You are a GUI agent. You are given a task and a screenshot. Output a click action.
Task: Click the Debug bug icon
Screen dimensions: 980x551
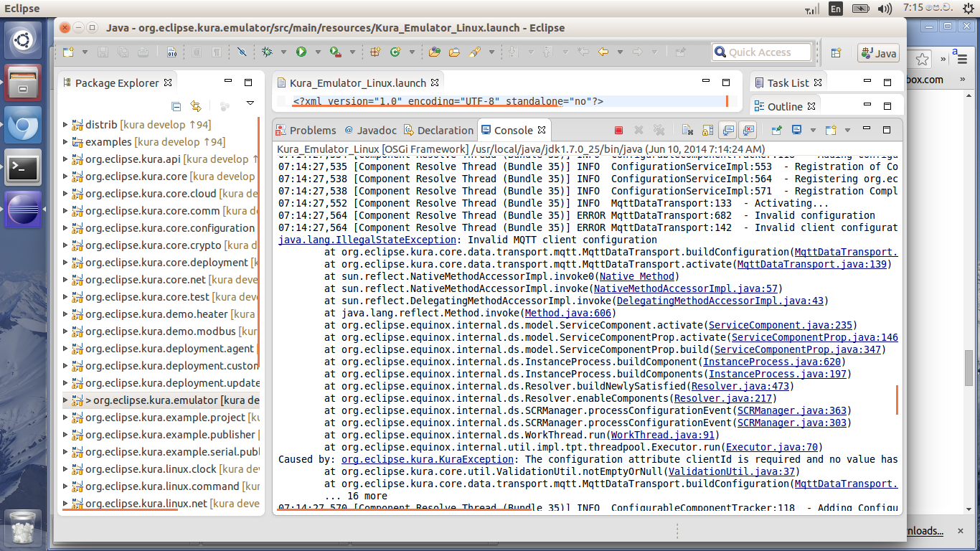pyautogui.click(x=267, y=52)
